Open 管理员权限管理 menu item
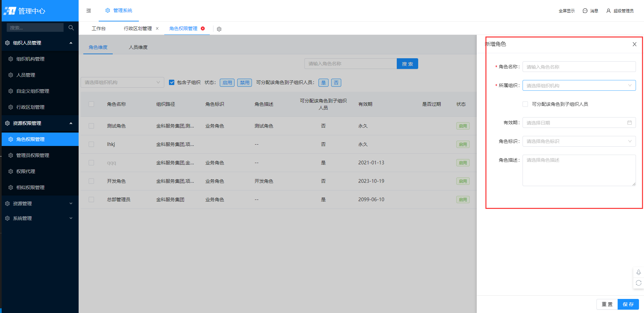This screenshot has width=644, height=313. (x=40, y=155)
